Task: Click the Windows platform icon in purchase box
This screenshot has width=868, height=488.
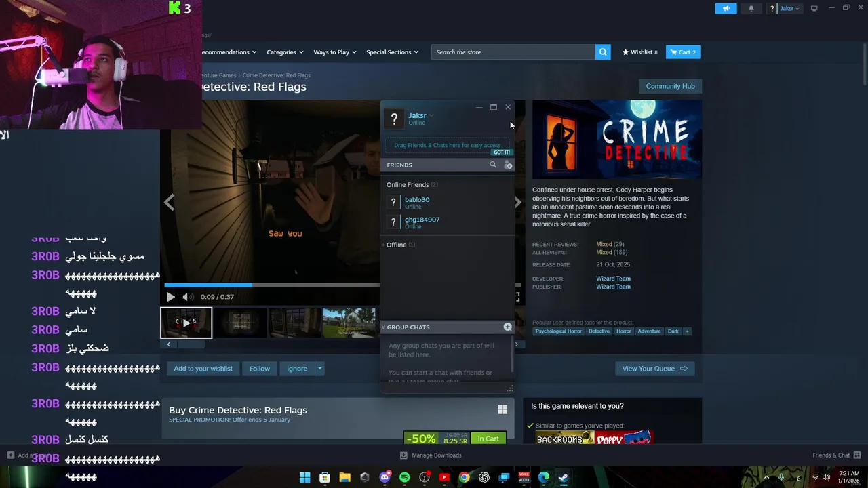Action: [502, 409]
